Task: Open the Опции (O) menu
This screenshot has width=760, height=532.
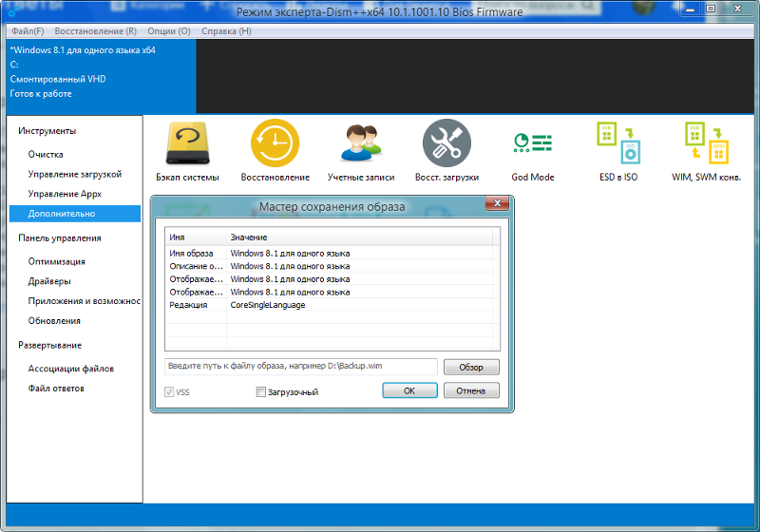Action: point(169,31)
